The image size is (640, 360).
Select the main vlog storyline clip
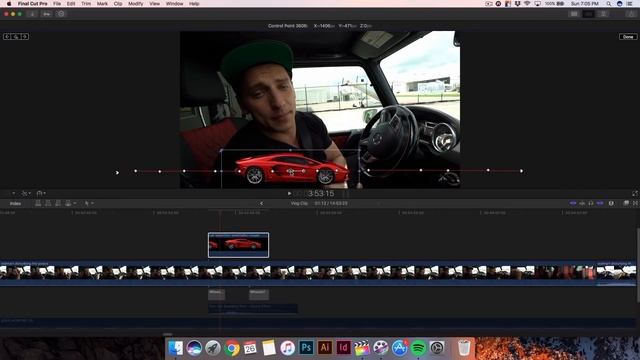[x=298, y=273]
